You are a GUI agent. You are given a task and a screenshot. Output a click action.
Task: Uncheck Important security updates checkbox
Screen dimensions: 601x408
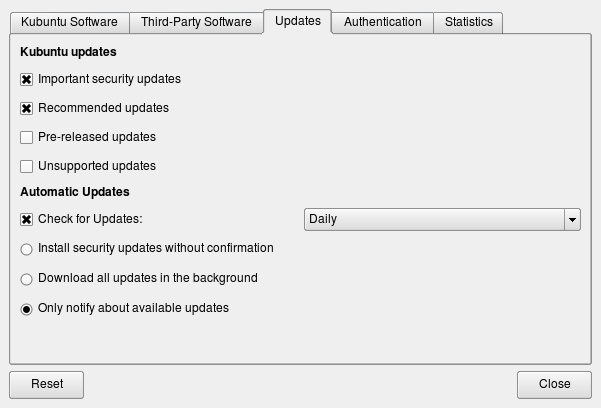pos(27,79)
